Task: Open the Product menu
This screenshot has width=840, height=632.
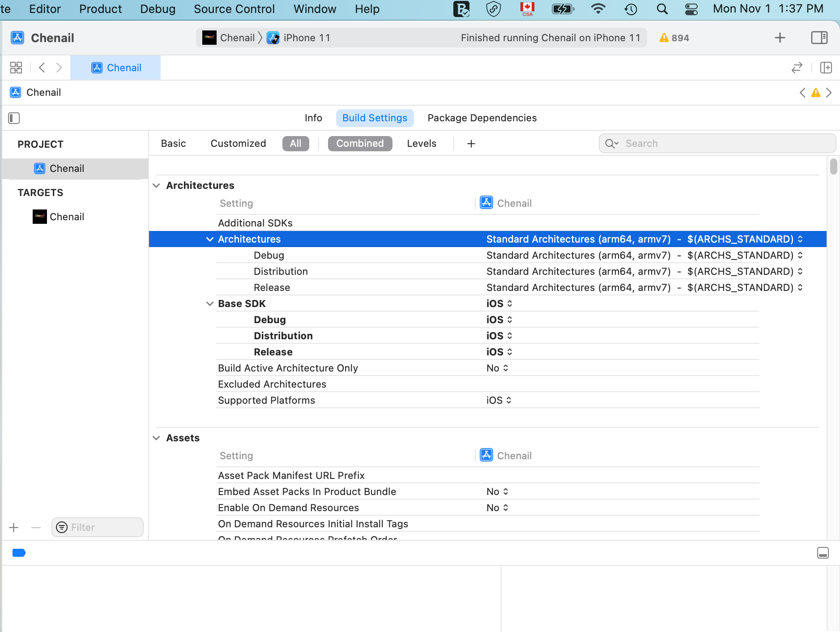Action: (100, 9)
